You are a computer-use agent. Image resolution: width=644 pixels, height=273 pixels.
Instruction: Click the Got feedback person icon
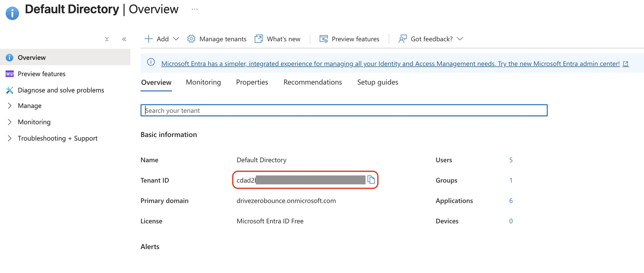click(402, 39)
